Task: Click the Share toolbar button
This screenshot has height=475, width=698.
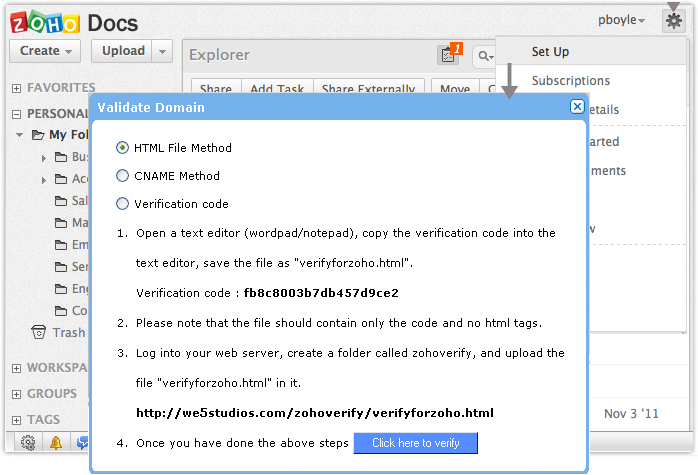Action: (216, 87)
